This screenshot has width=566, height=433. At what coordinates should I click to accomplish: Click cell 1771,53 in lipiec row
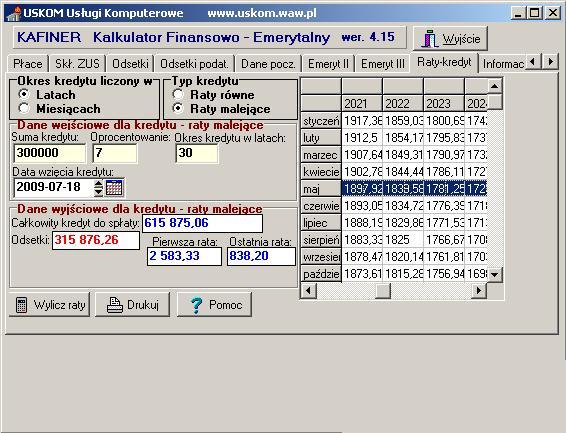pyautogui.click(x=444, y=223)
